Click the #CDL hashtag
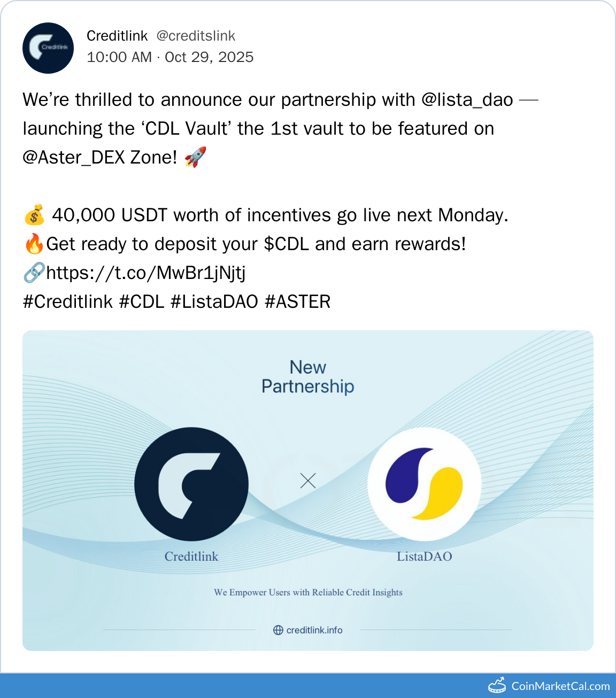 (142, 302)
